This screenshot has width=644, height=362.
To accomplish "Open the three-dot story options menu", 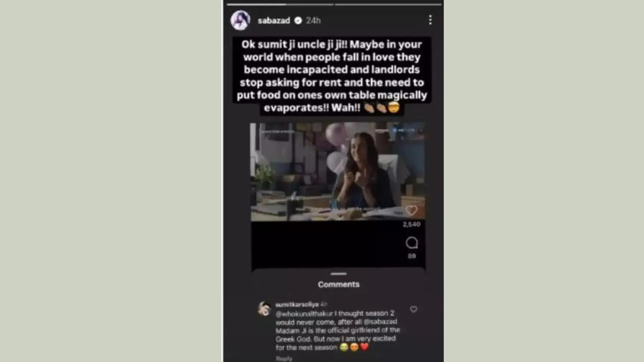I will tap(430, 20).
